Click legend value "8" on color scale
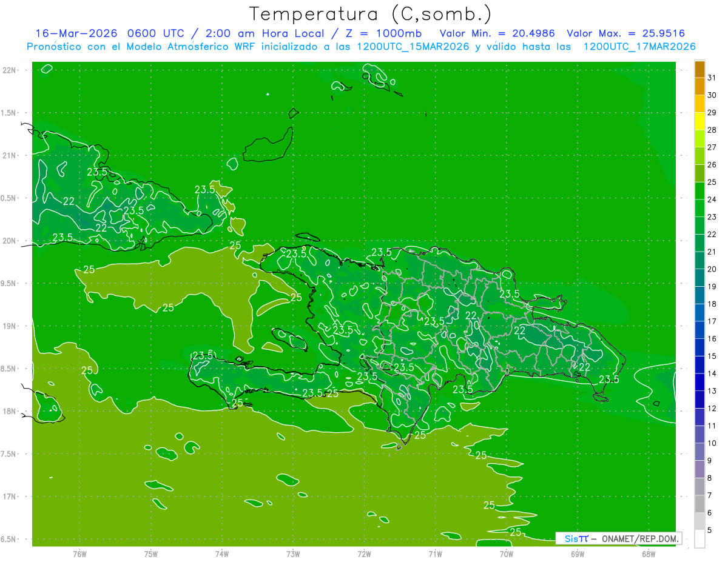The width and height of the screenshot is (728, 562). [710, 478]
